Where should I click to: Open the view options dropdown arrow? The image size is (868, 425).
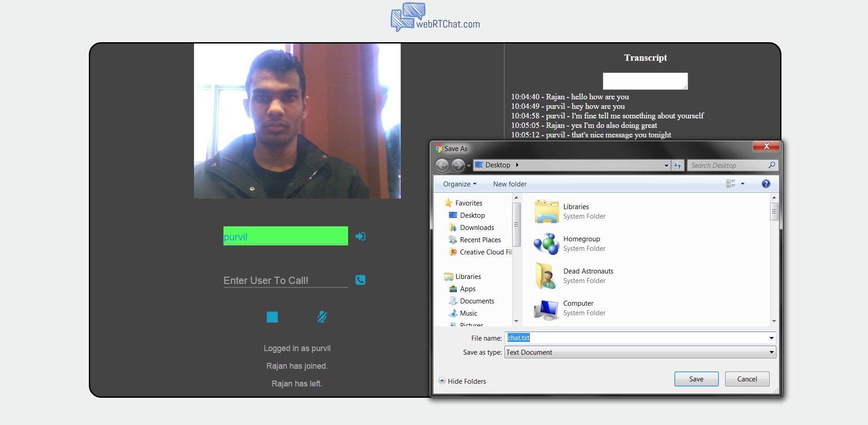[742, 184]
